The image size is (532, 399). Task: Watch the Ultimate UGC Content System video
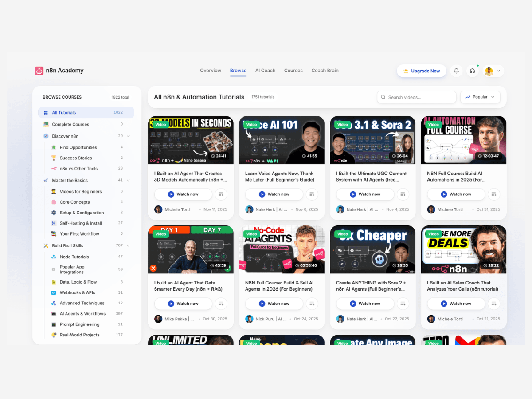coord(365,194)
